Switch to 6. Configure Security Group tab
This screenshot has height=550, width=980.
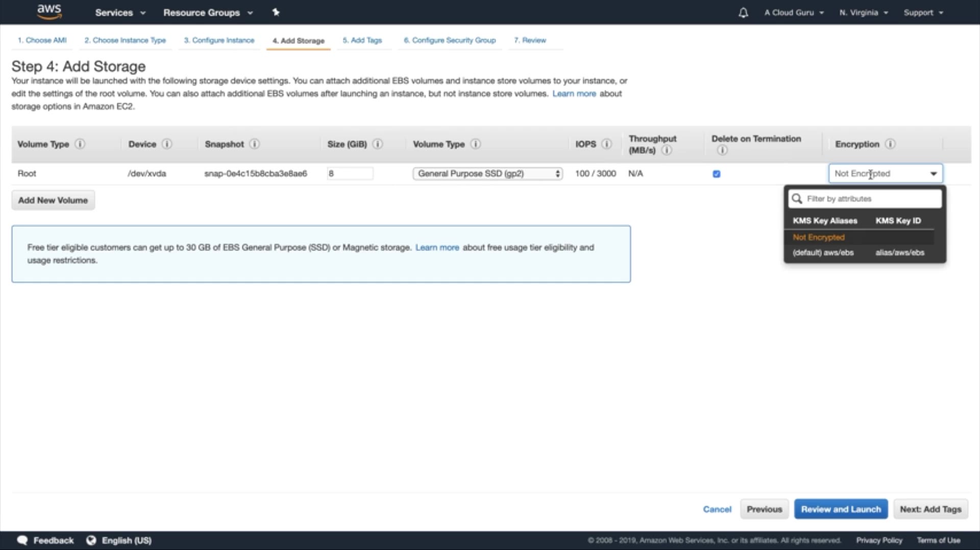450,40
